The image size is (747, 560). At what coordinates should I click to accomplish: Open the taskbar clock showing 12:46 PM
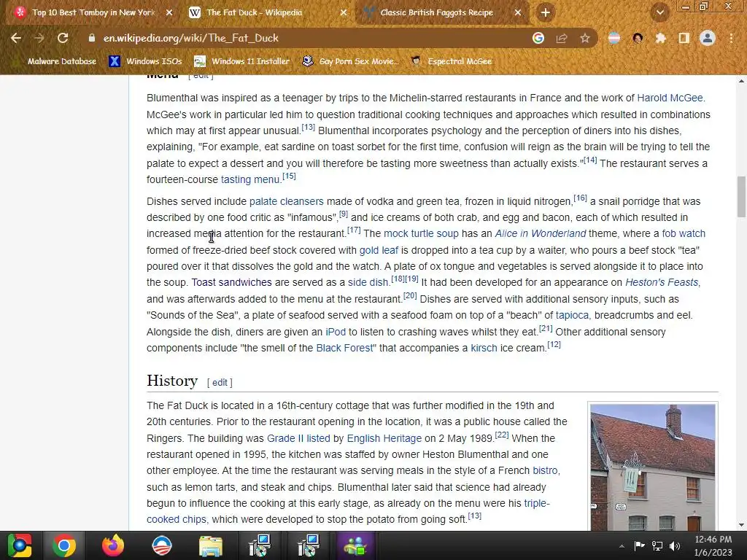point(713,545)
